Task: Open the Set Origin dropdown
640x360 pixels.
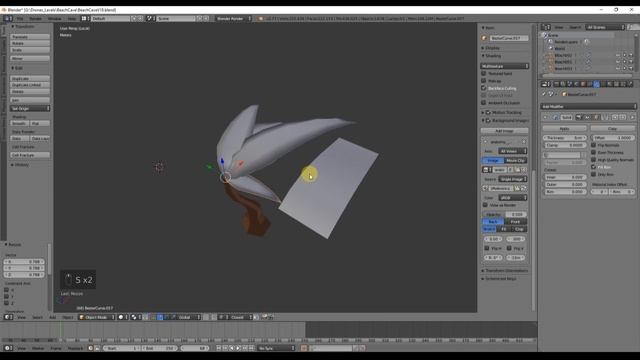Action: pos(30,109)
